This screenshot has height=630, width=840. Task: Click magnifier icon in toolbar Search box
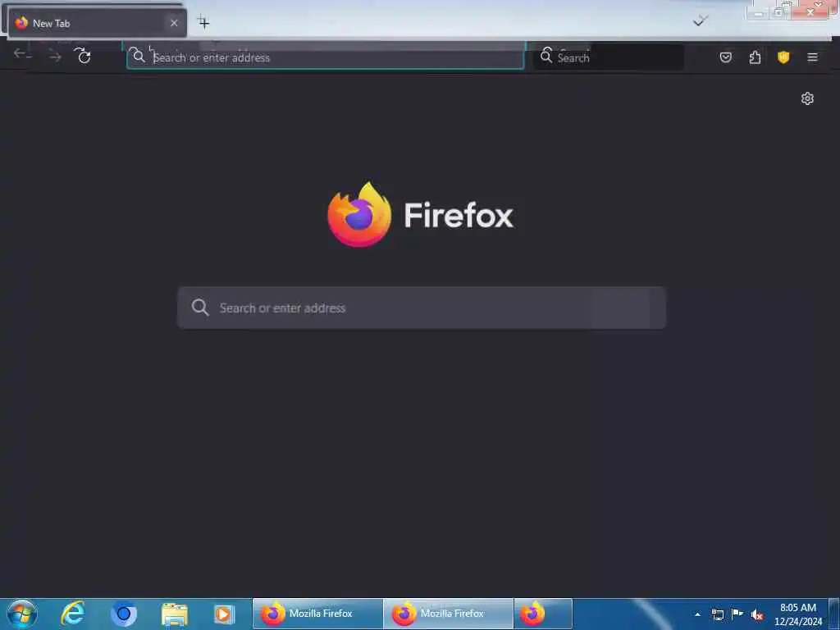[x=546, y=56]
